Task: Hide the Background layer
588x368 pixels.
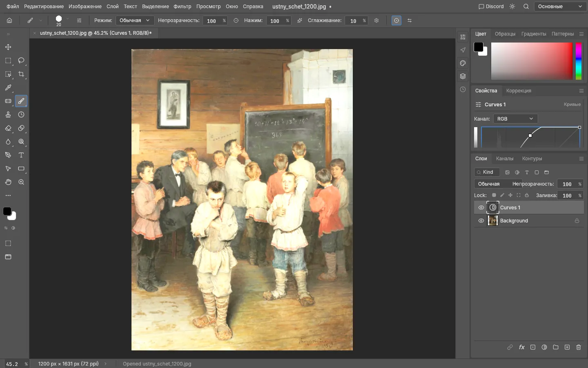Action: pyautogui.click(x=481, y=221)
